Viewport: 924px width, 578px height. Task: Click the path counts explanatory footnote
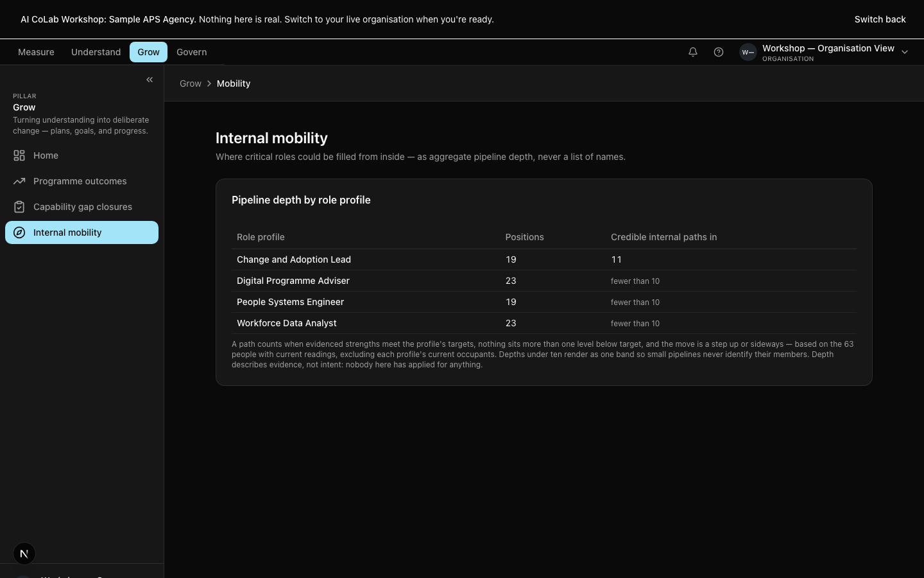tap(543, 355)
